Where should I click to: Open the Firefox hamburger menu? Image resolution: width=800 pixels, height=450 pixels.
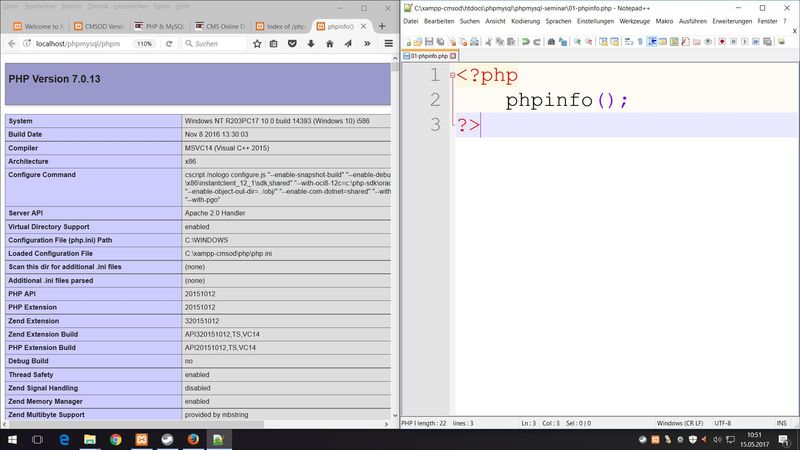coord(389,44)
